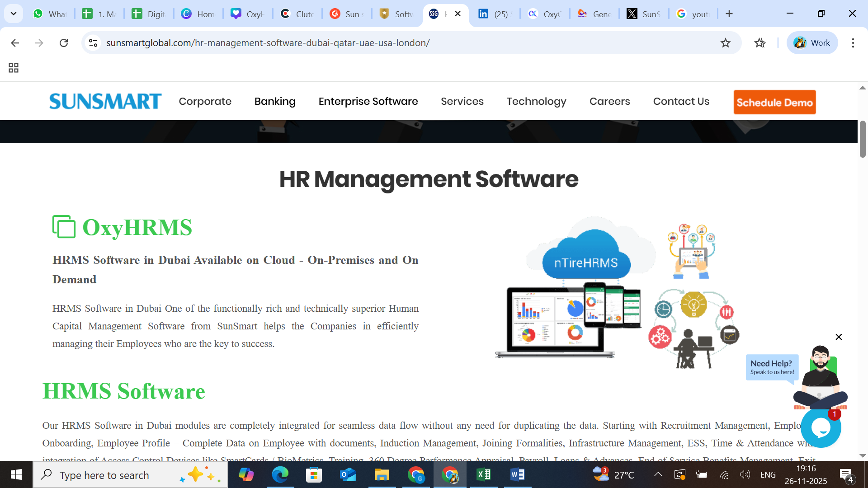Switch to the Digit spreadsheet tab
The height and width of the screenshot is (488, 868).
(x=148, y=14)
